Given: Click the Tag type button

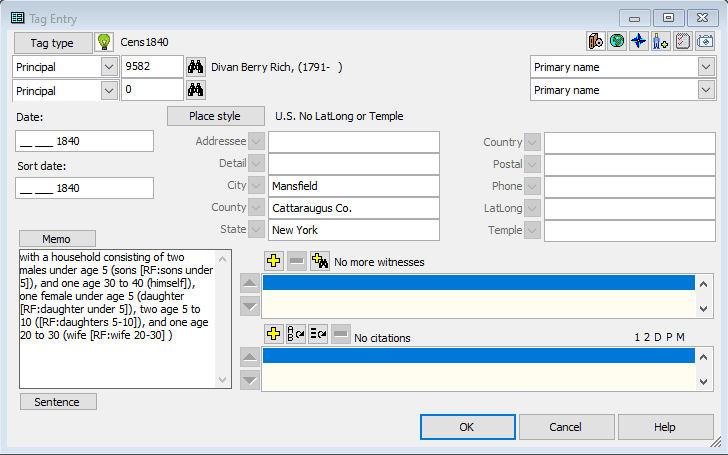Looking at the screenshot, I should click(52, 43).
